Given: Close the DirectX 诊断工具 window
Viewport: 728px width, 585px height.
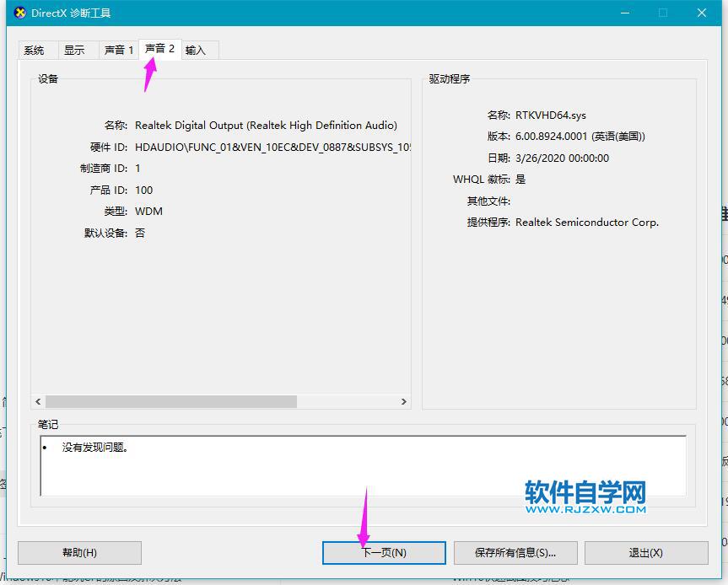Looking at the screenshot, I should point(702,13).
